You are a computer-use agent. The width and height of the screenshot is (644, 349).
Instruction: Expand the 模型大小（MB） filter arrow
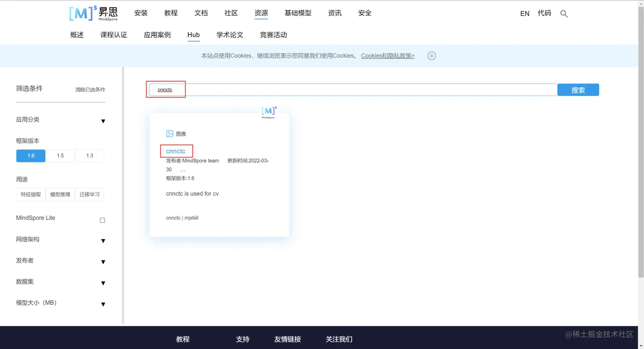click(x=103, y=304)
